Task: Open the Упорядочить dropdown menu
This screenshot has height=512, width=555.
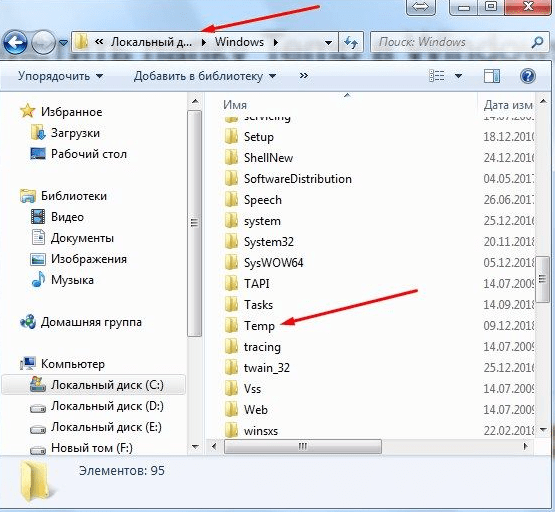Action: (61, 76)
